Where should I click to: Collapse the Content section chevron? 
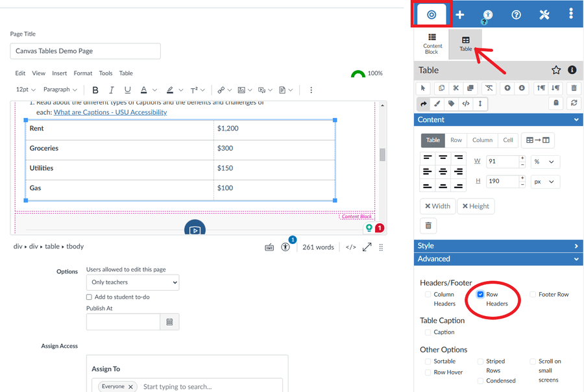(x=575, y=119)
